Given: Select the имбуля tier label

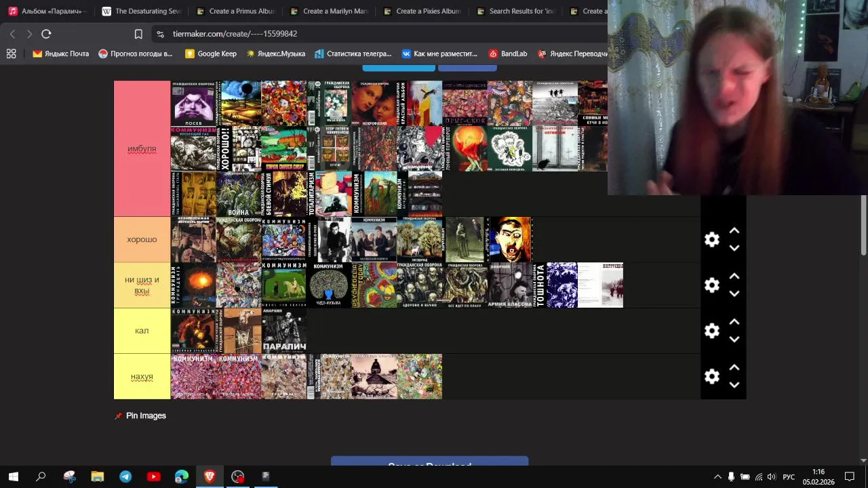Looking at the screenshot, I should tap(142, 148).
